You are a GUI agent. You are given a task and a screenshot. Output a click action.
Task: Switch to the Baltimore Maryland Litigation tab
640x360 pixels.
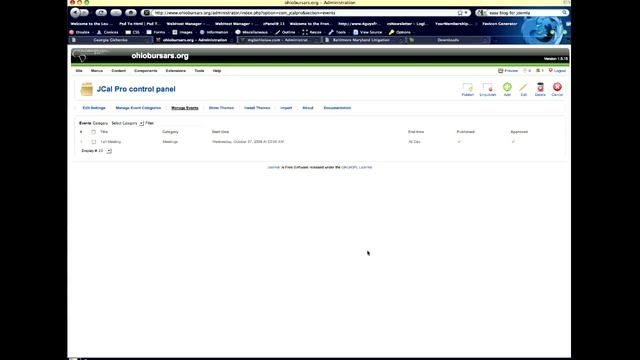click(361, 40)
